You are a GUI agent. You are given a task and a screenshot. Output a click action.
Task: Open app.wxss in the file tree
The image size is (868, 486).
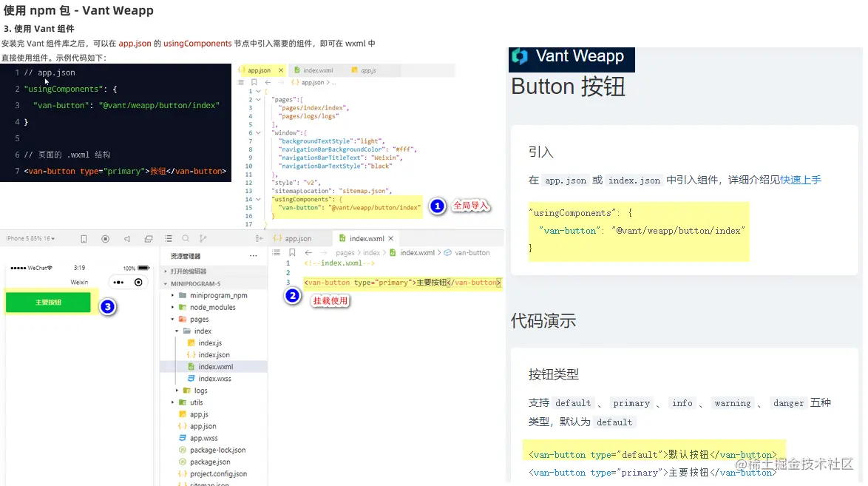(x=204, y=439)
